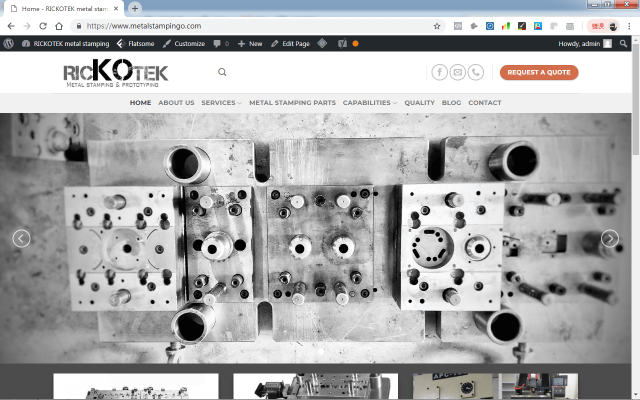The width and height of the screenshot is (640, 400).
Task: Open the Howdy, admin account menu
Action: 585,44
